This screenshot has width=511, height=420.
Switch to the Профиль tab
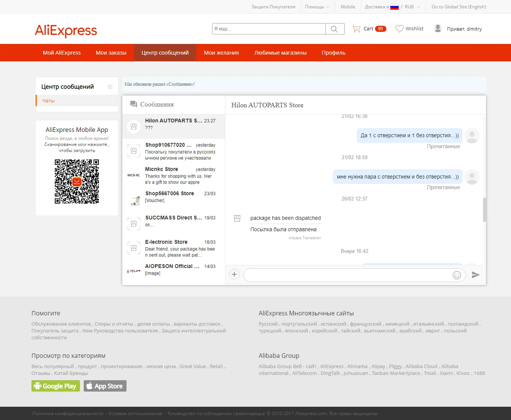333,53
